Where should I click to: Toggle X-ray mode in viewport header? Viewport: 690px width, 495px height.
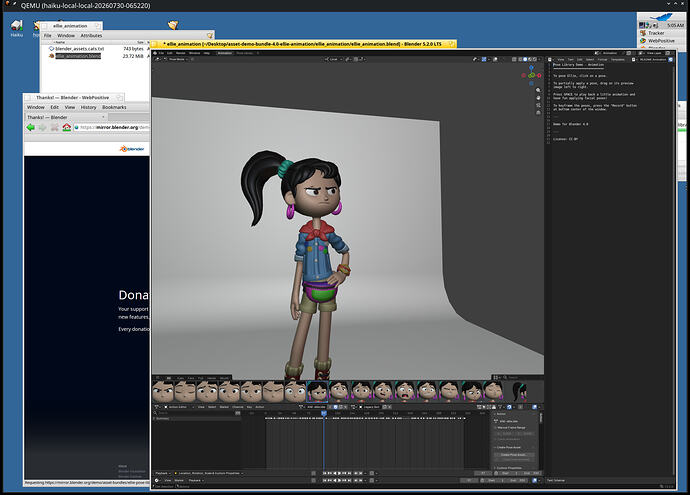[x=514, y=59]
